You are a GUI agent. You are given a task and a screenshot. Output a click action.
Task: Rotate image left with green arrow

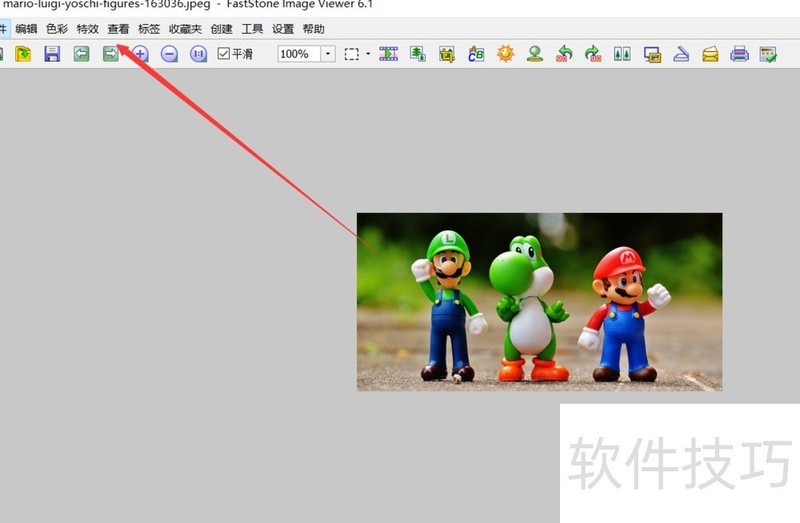[564, 54]
